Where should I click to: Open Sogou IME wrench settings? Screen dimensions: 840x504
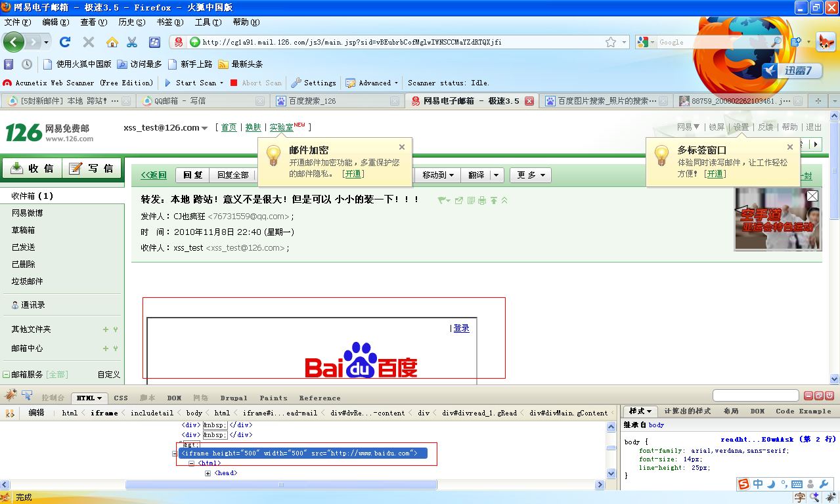coord(824,485)
